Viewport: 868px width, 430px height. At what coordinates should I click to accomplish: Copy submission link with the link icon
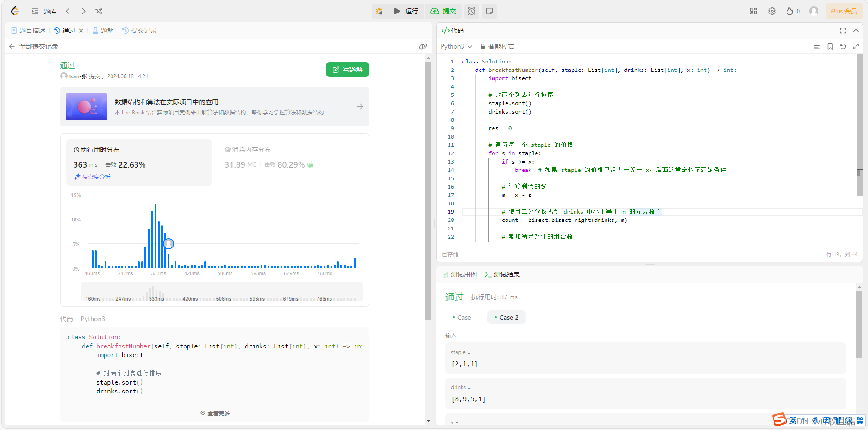pyautogui.click(x=423, y=46)
